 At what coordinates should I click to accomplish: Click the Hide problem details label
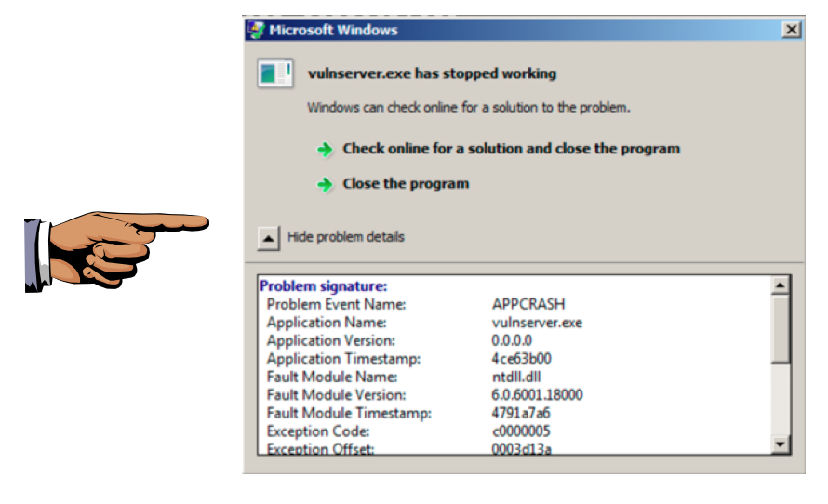[346, 236]
